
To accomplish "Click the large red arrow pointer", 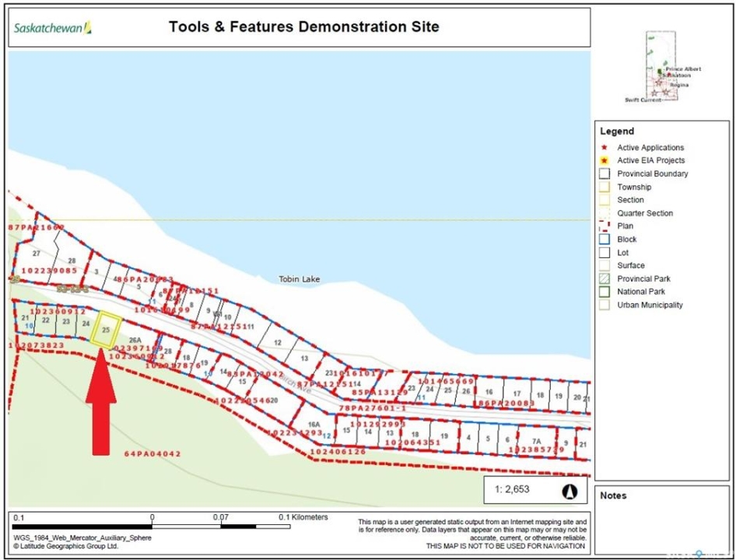I will (x=101, y=402).
